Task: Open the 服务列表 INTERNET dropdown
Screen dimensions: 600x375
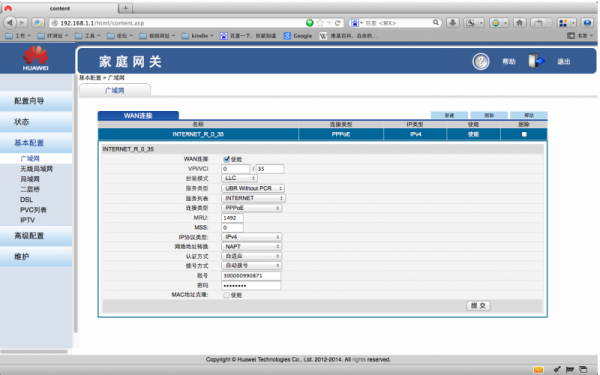Action: pos(253,198)
